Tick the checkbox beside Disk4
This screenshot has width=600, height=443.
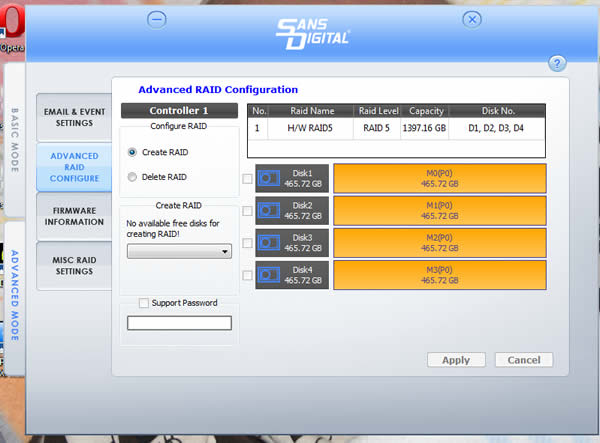pyautogui.click(x=248, y=275)
